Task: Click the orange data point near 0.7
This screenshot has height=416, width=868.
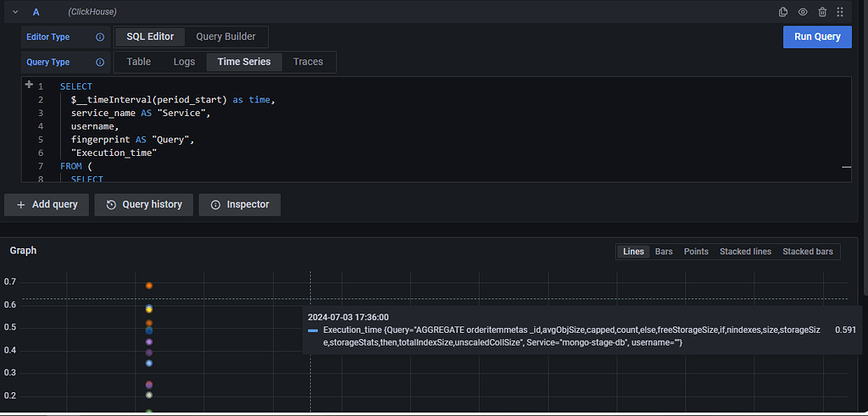Action: [x=149, y=286]
